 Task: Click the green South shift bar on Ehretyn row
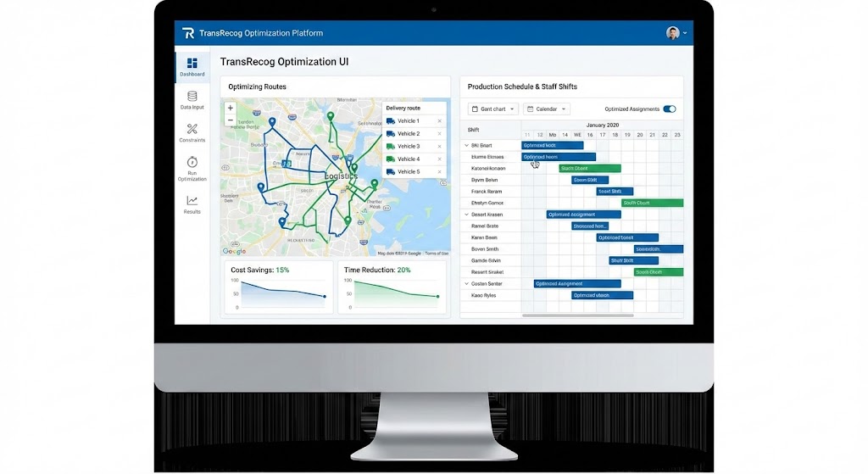[652, 203]
